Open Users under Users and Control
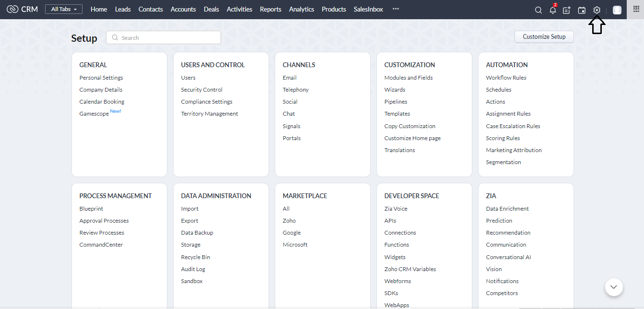 [188, 78]
